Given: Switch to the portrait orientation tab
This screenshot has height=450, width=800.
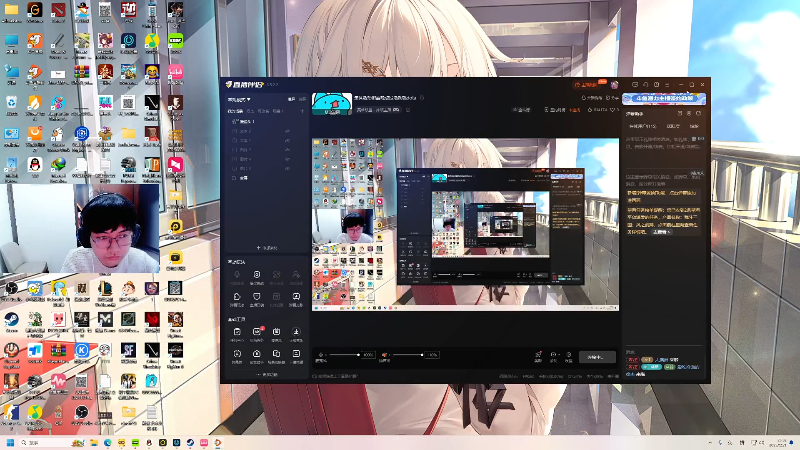Looking at the screenshot, I should coord(302,99).
